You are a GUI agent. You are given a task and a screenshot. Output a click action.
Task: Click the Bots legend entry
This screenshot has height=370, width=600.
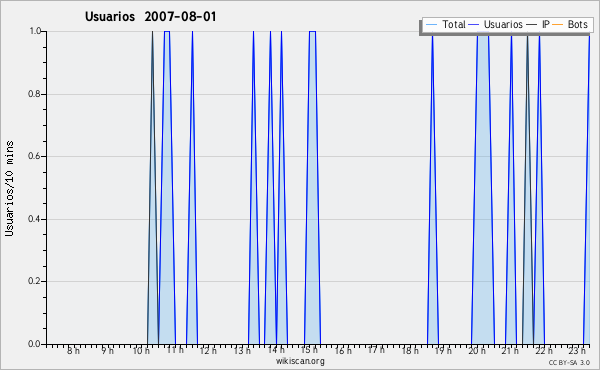[570, 24]
